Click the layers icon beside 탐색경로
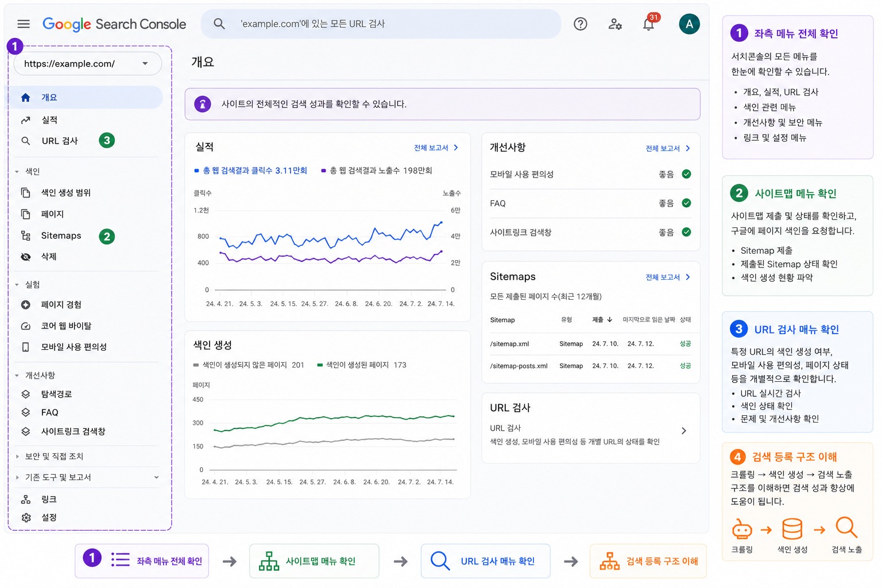The image size is (882, 588). click(25, 394)
